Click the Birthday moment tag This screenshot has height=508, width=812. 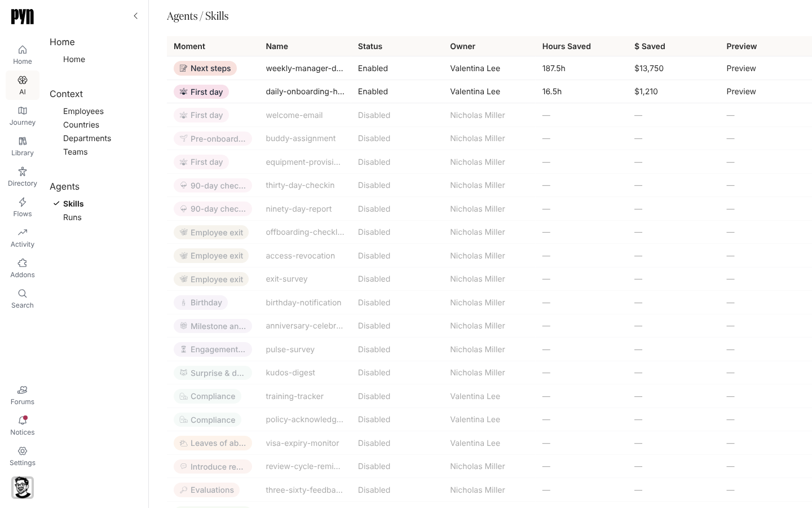(201, 303)
